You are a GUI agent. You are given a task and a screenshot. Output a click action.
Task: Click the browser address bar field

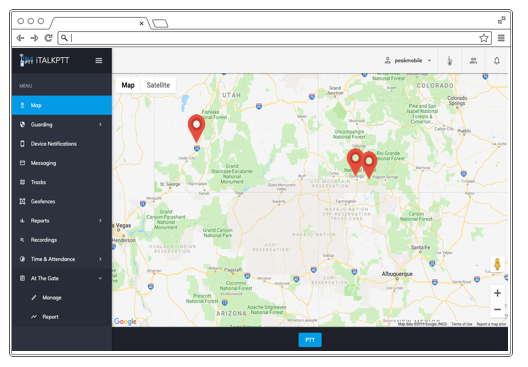[274, 38]
